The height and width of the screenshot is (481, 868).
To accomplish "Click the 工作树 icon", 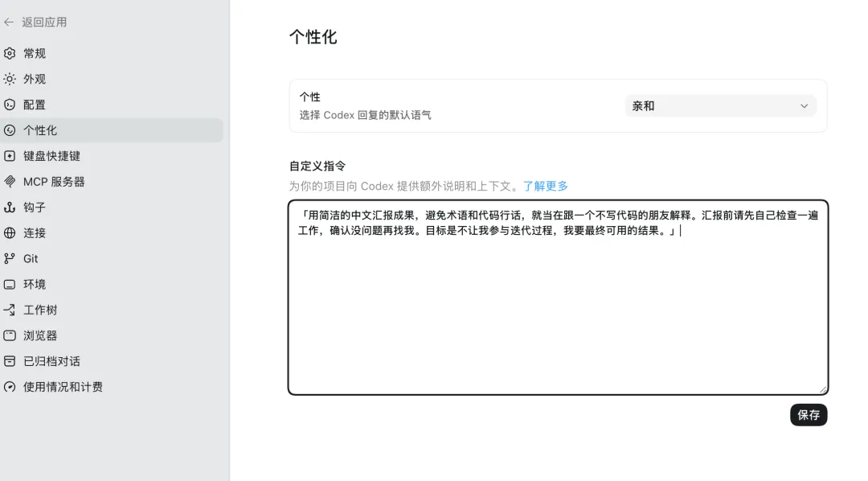I will pos(10,310).
